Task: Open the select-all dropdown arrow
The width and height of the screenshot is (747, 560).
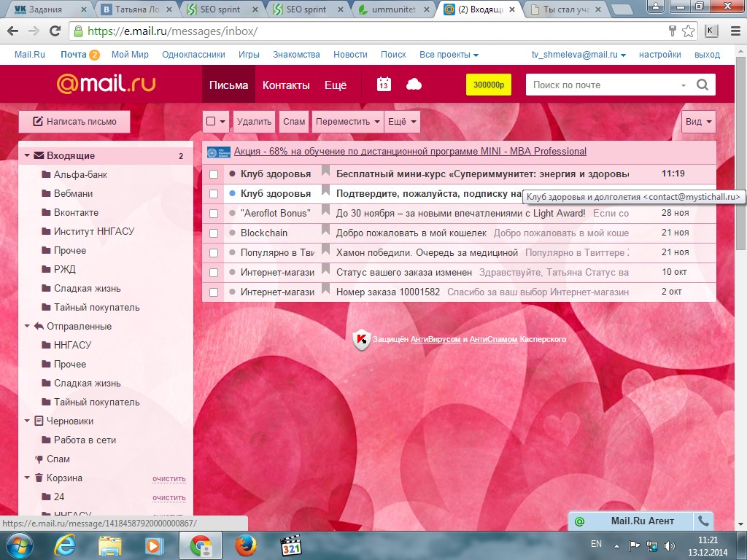Action: (x=222, y=122)
